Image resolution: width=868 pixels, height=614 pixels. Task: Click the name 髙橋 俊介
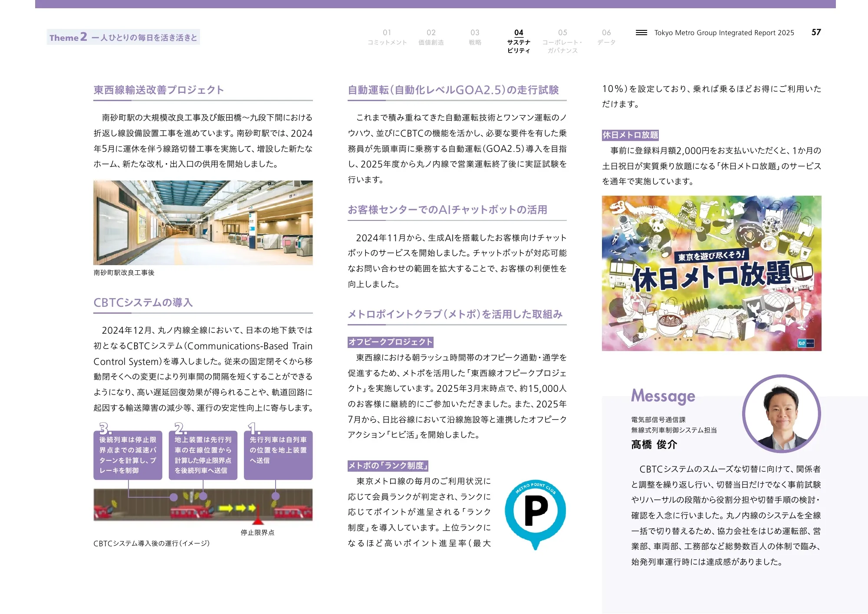(x=654, y=444)
